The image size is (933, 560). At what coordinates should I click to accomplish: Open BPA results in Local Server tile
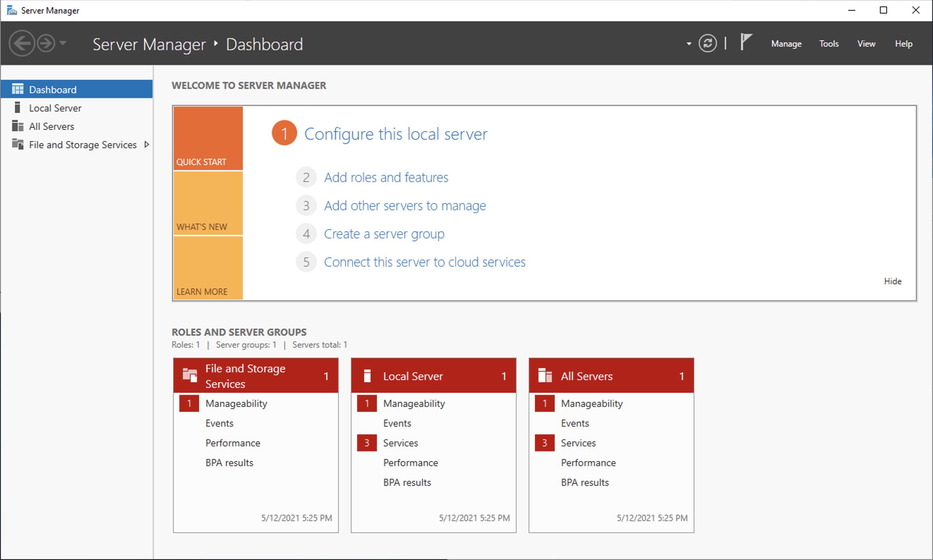[x=407, y=482]
